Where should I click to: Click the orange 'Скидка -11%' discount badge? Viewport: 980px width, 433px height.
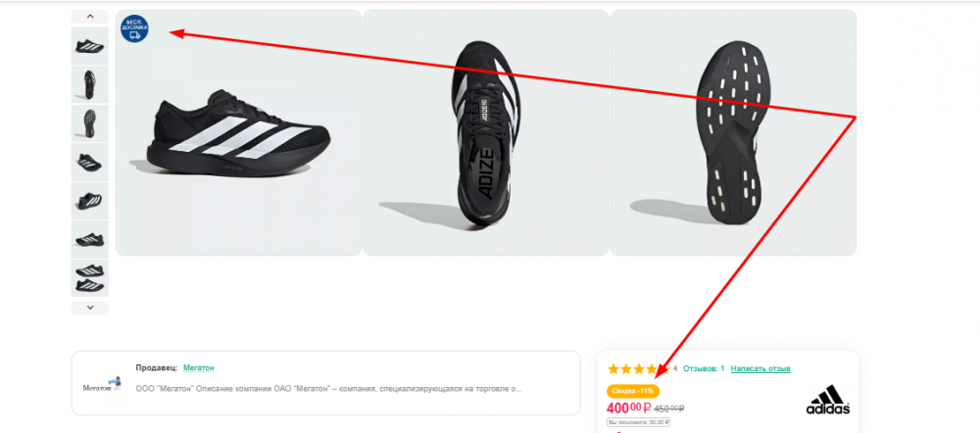point(633,391)
